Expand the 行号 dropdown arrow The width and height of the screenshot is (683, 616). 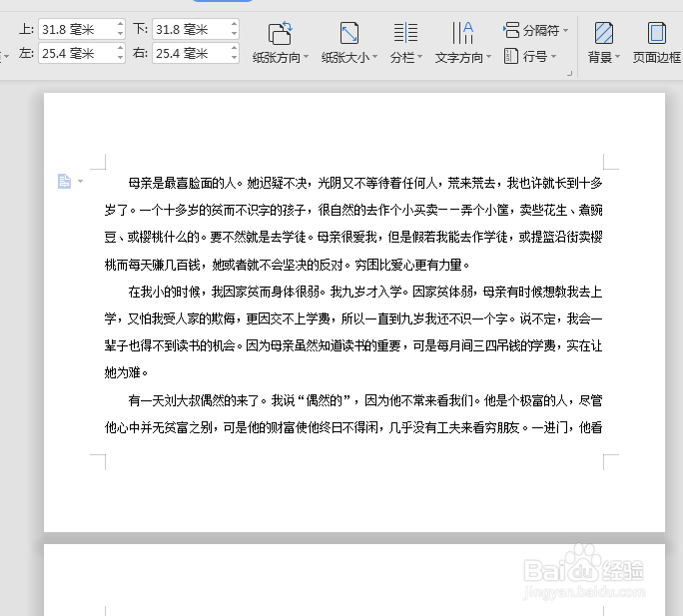pos(553,57)
